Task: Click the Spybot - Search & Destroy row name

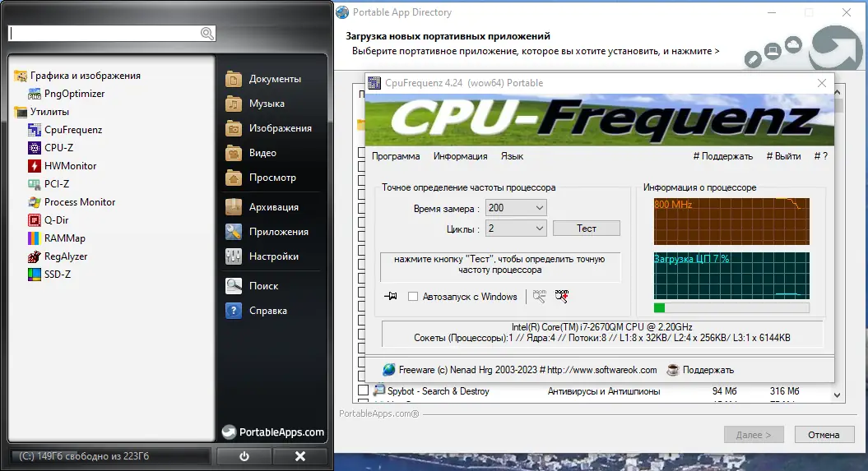Action: tap(438, 391)
